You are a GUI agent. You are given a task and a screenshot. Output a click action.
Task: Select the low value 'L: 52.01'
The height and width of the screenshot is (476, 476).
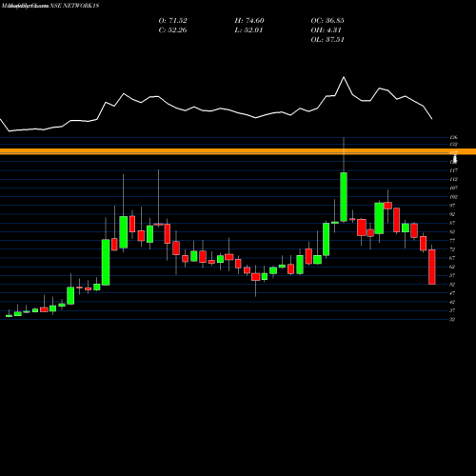248,30
